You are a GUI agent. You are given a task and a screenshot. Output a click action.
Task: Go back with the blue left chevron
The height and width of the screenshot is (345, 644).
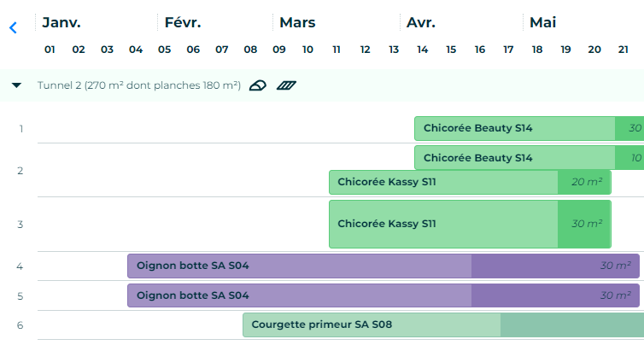[13, 27]
